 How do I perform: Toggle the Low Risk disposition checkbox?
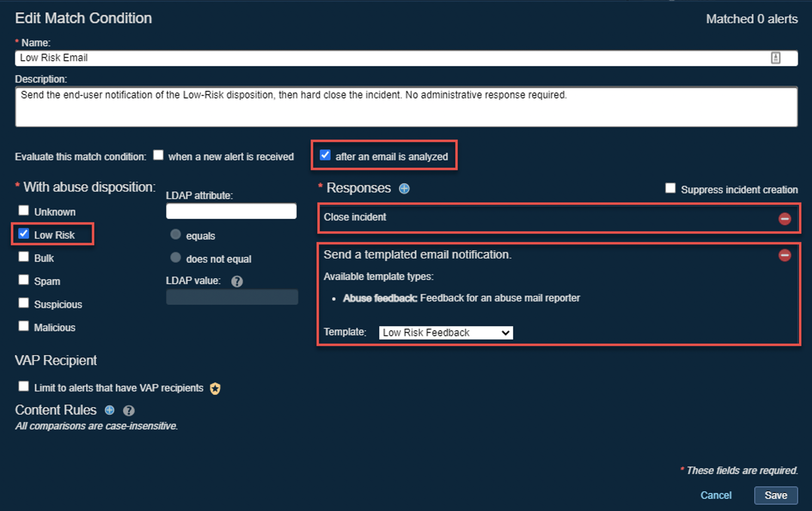24,234
